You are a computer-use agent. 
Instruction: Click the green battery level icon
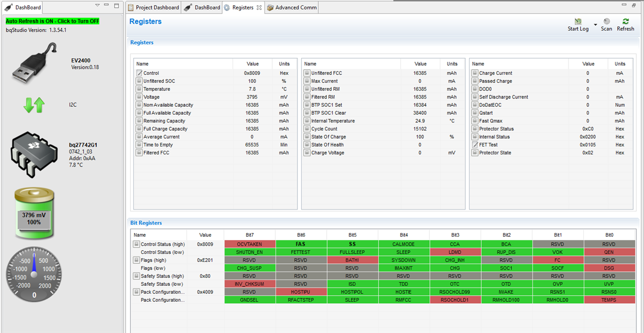coord(34,214)
